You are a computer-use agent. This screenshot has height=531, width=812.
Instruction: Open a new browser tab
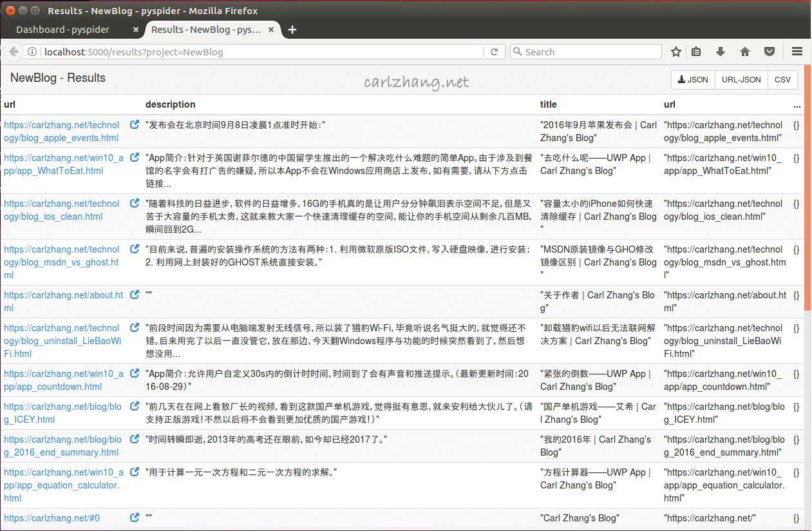[292, 30]
